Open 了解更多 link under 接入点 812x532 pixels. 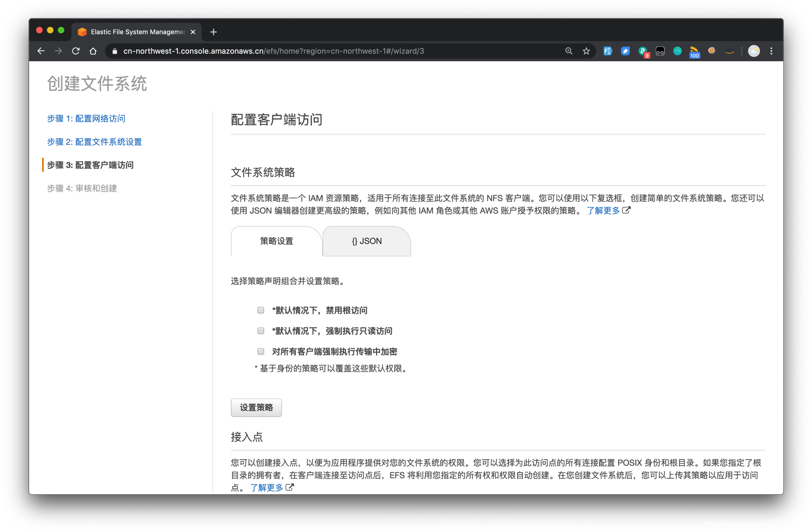pos(266,488)
